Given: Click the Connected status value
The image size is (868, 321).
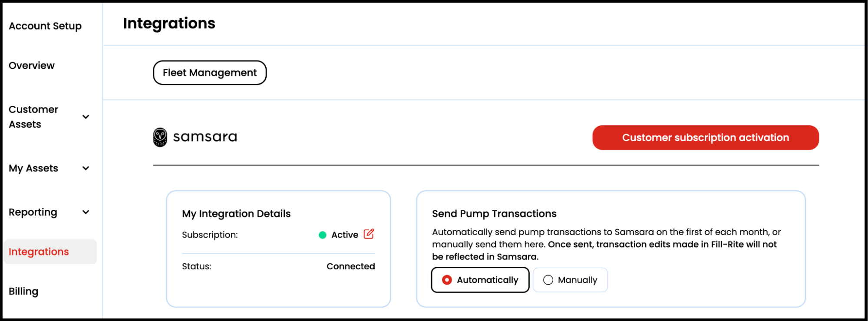Looking at the screenshot, I should click(350, 266).
